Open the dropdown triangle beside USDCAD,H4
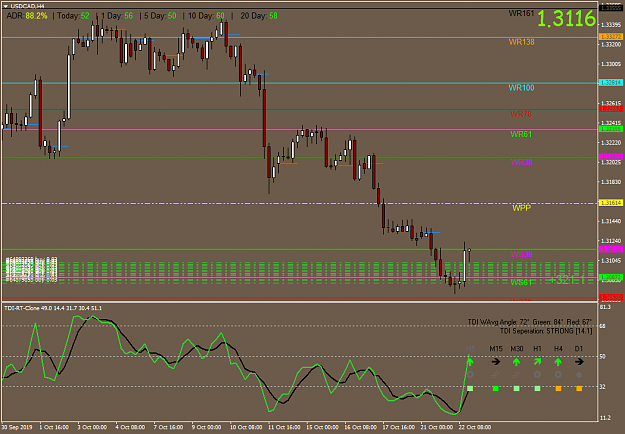 pos(6,6)
